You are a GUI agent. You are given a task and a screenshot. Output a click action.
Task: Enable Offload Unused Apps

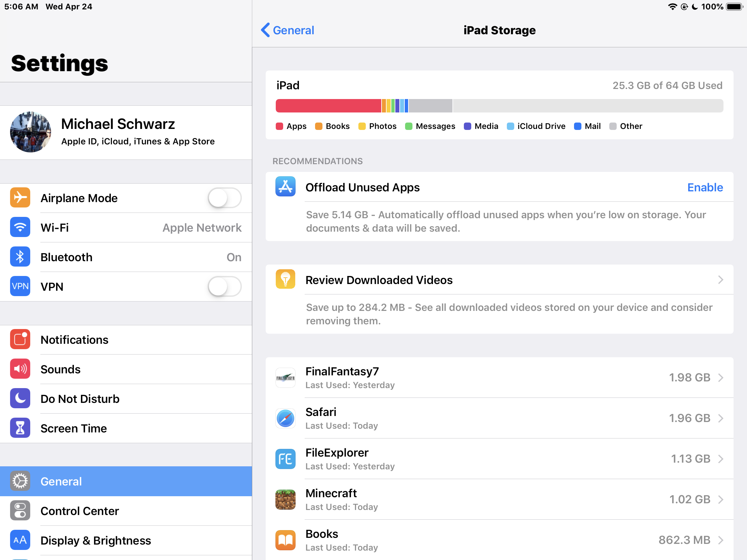click(705, 187)
